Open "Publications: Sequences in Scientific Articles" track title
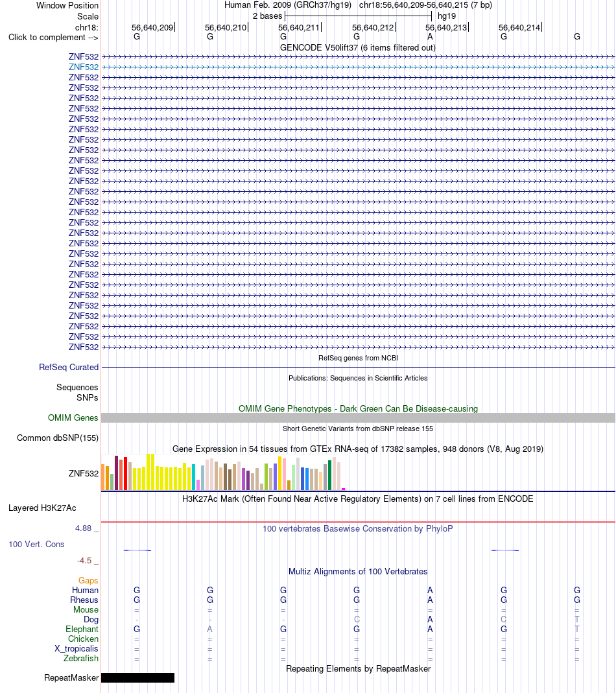This screenshot has width=616, height=693. click(x=358, y=379)
